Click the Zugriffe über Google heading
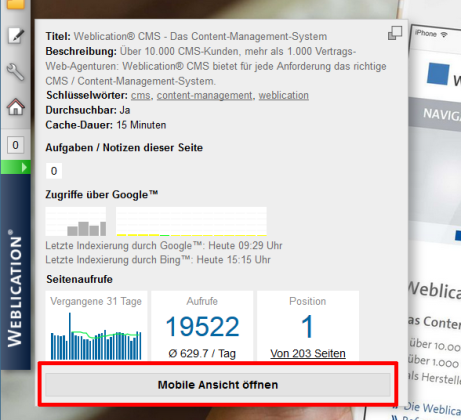 (x=102, y=194)
